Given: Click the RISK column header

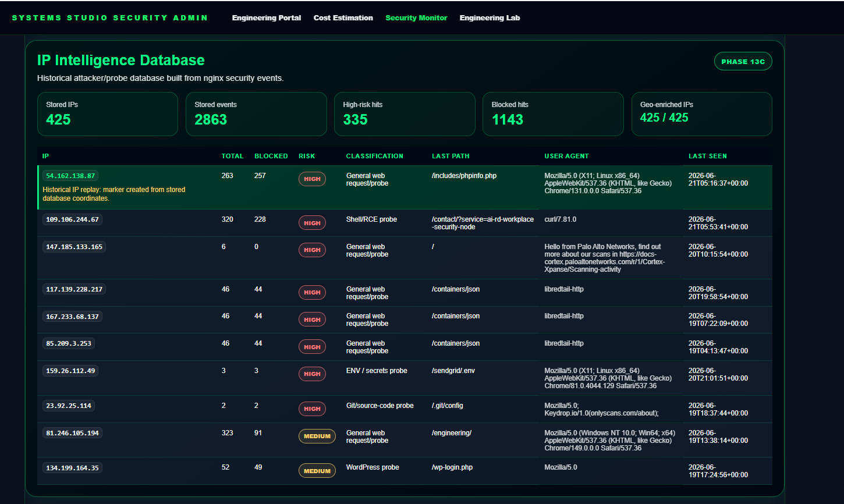Looking at the screenshot, I should [x=307, y=156].
